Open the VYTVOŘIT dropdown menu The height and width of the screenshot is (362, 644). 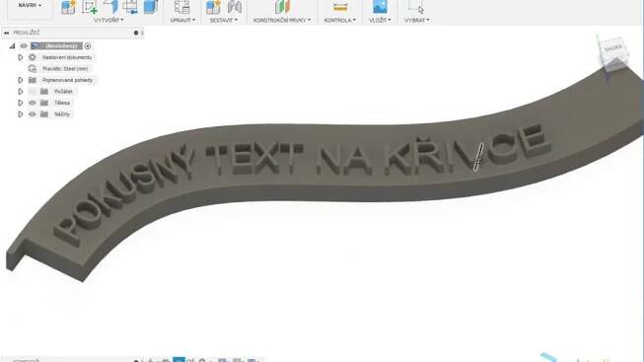pos(108,20)
